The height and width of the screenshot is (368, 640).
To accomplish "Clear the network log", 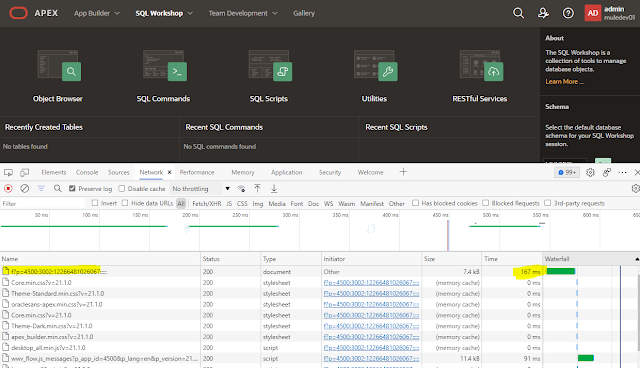I will pyautogui.click(x=24, y=188).
